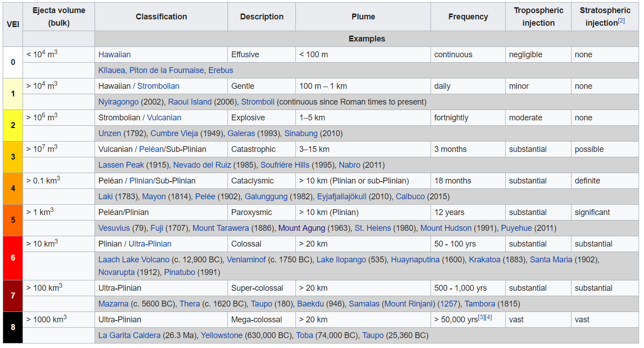The width and height of the screenshot is (644, 348).
Task: Follow the Ultra-Plinian link in VEI 6
Action: click(150, 244)
